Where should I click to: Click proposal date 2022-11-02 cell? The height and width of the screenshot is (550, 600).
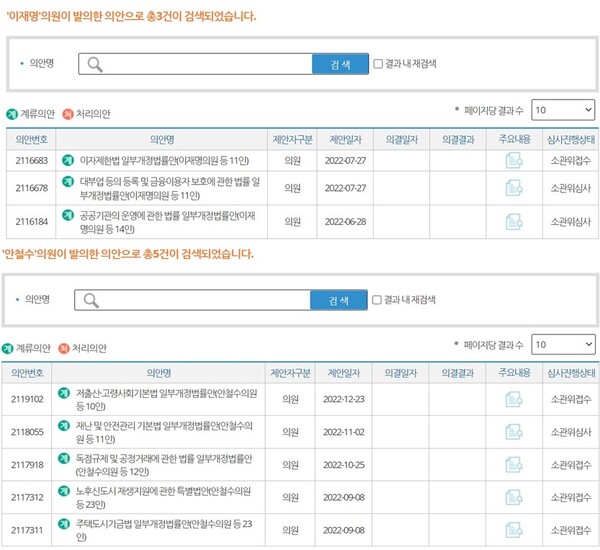pyautogui.click(x=344, y=432)
